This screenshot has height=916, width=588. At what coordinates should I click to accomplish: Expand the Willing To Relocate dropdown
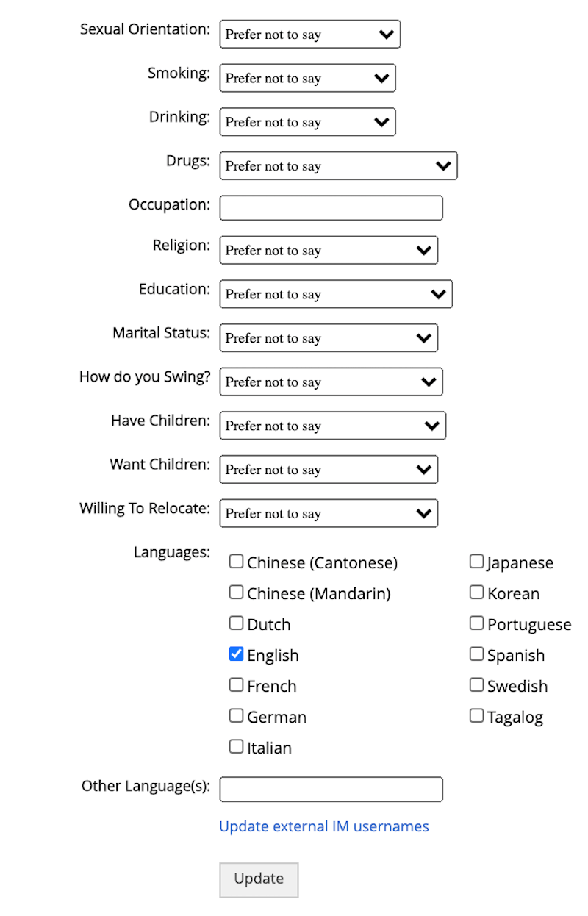pyautogui.click(x=329, y=513)
